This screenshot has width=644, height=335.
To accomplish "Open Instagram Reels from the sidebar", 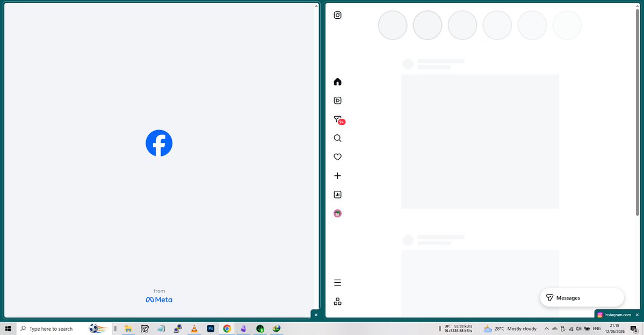I will tap(338, 101).
